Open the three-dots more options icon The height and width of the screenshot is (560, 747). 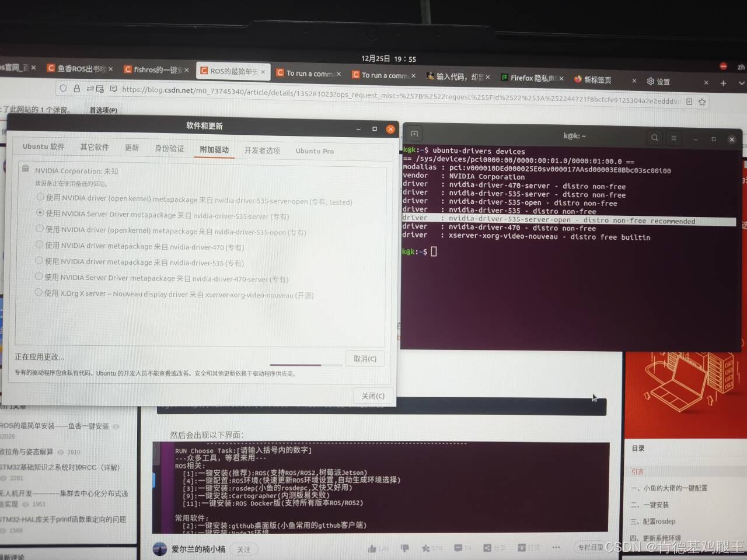556,547
